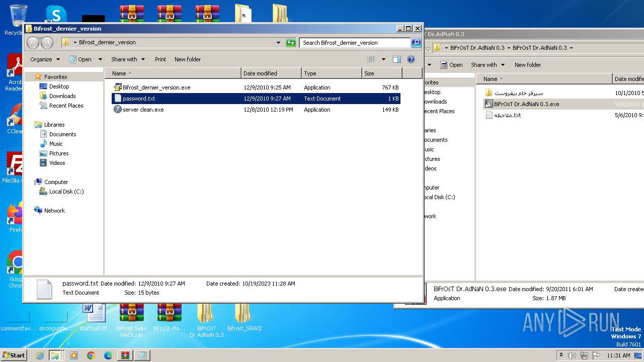Select Libraries in the navigation pane
The image size is (644, 362).
tap(54, 125)
